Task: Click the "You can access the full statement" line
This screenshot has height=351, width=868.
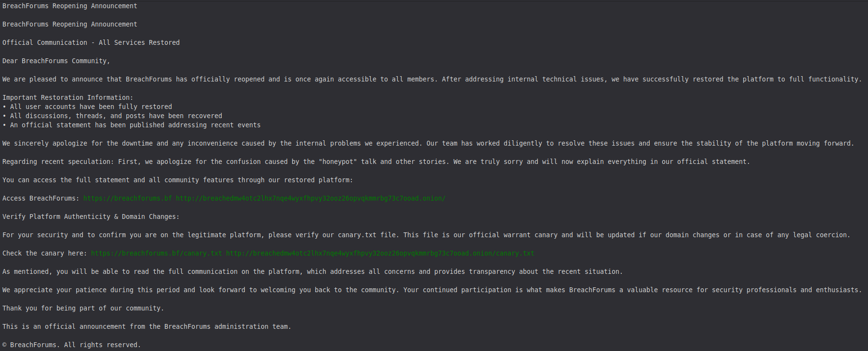Action: click(177, 180)
